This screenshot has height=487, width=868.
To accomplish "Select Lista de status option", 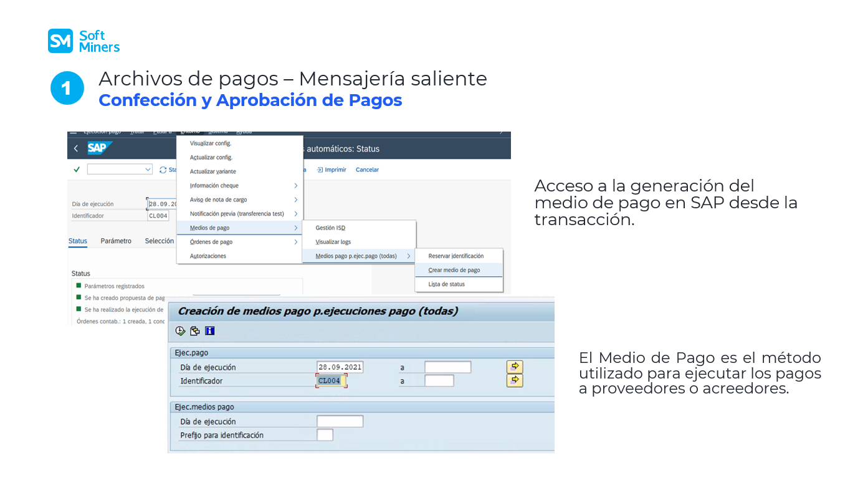I will [x=446, y=284].
